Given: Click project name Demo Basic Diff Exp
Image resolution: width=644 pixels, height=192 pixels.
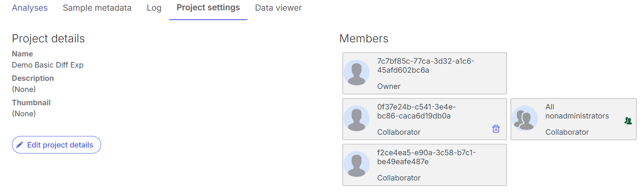Looking at the screenshot, I should [x=48, y=65].
